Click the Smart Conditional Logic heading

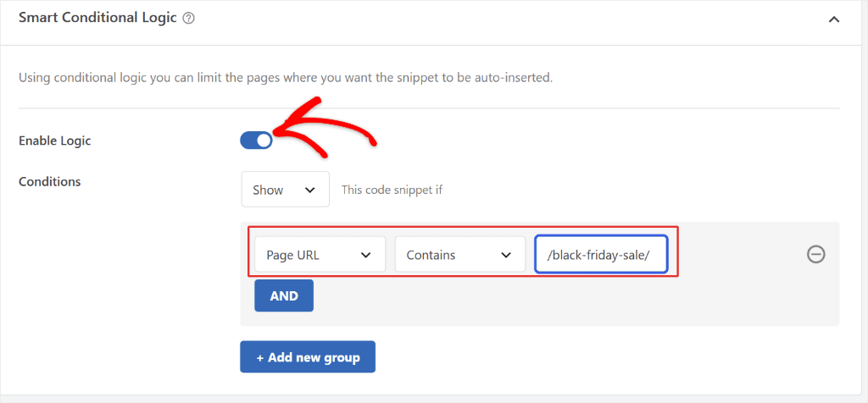click(98, 18)
